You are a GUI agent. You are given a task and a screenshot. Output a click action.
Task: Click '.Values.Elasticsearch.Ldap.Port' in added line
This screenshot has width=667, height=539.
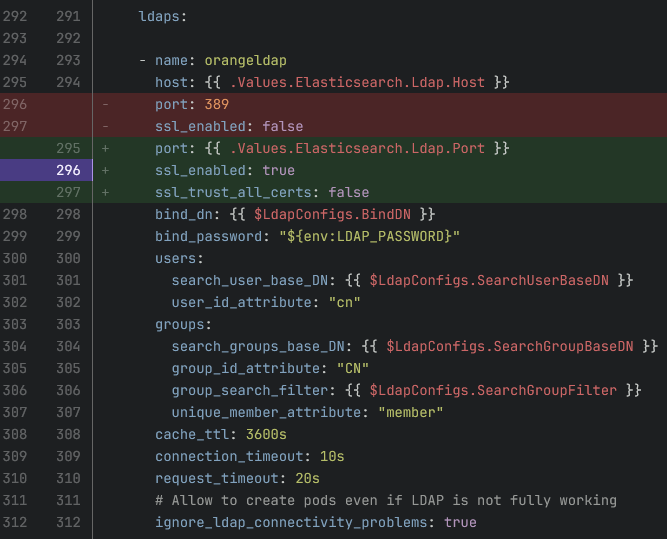[357, 148]
